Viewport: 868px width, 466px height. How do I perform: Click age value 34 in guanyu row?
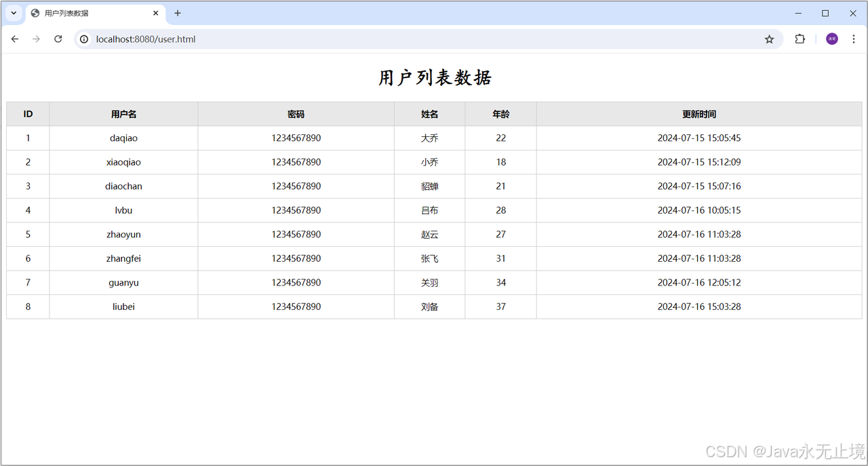(x=501, y=283)
